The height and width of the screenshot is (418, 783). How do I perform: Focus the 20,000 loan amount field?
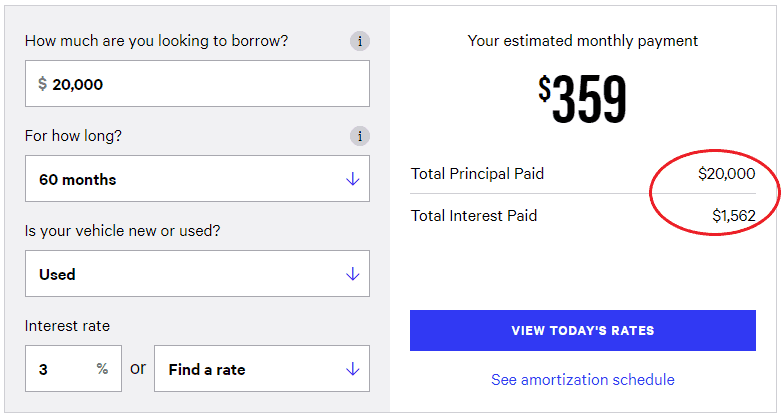click(x=197, y=83)
